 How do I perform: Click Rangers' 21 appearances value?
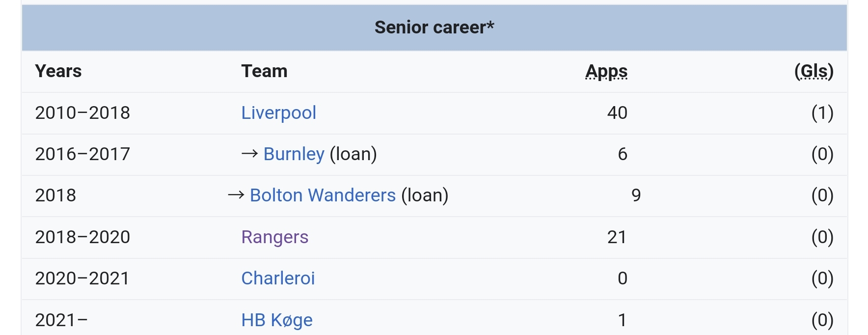[x=617, y=237]
